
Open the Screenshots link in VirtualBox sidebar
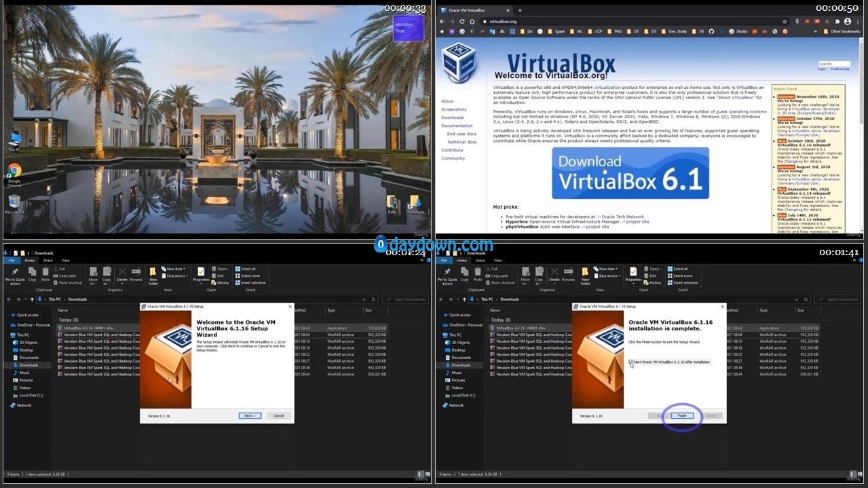[x=453, y=109]
